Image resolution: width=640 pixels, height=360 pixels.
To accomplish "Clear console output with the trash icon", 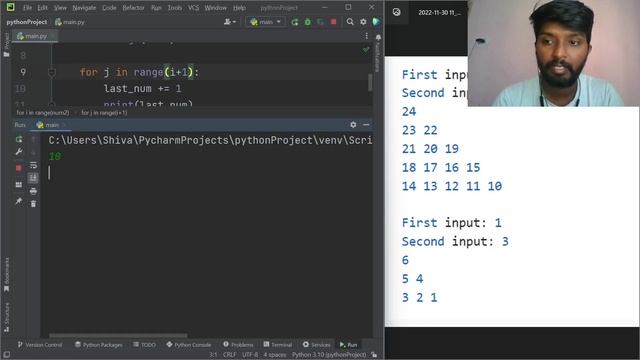I will 33,204.
